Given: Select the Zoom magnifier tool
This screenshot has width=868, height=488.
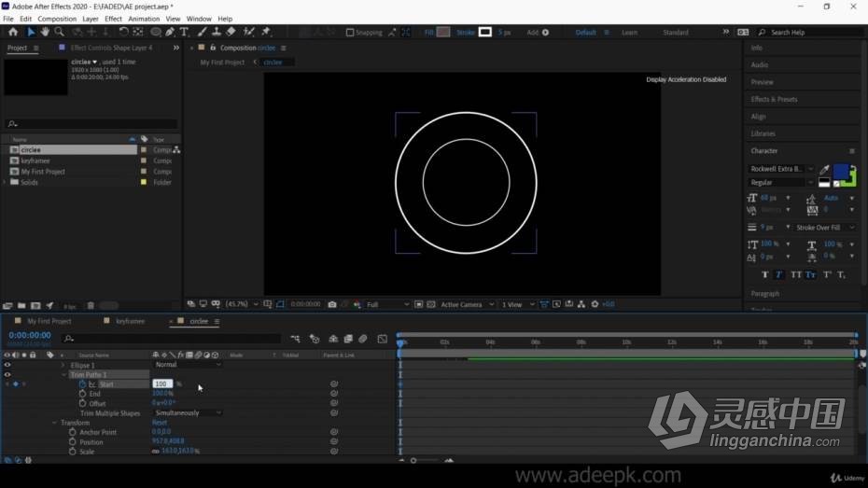Looking at the screenshot, I should [x=59, y=32].
